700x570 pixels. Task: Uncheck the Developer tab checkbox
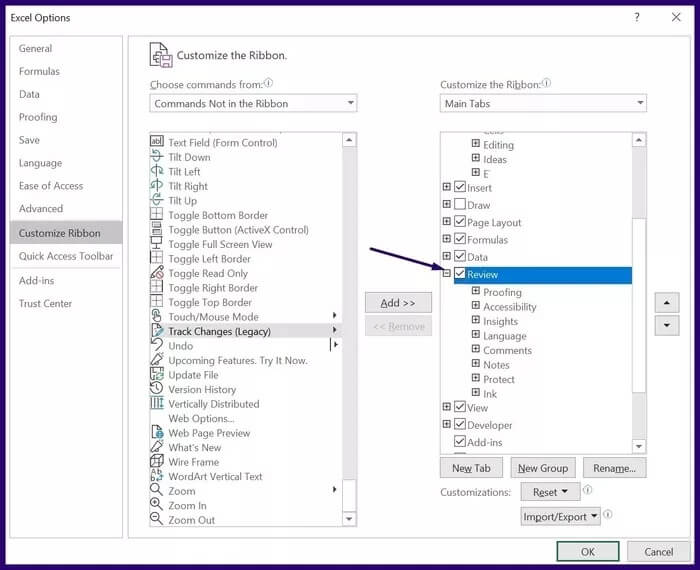click(x=460, y=424)
